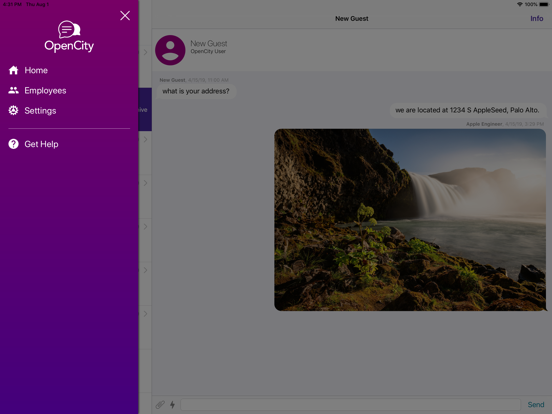552x414 pixels.
Task: Send the message with the Send button
Action: pyautogui.click(x=535, y=405)
